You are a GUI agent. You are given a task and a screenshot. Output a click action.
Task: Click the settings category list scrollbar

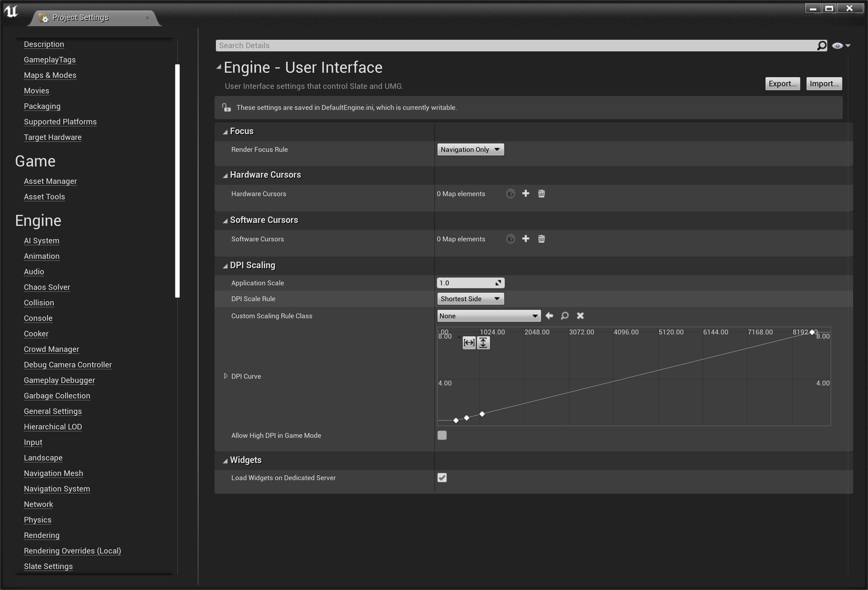[x=177, y=181]
